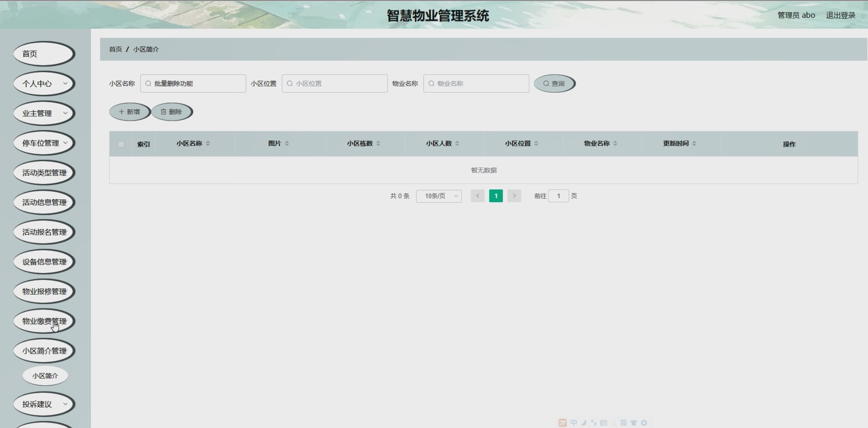868x428 pixels.
Task: Click 更新时间 column sort arrows
Action: 694,143
